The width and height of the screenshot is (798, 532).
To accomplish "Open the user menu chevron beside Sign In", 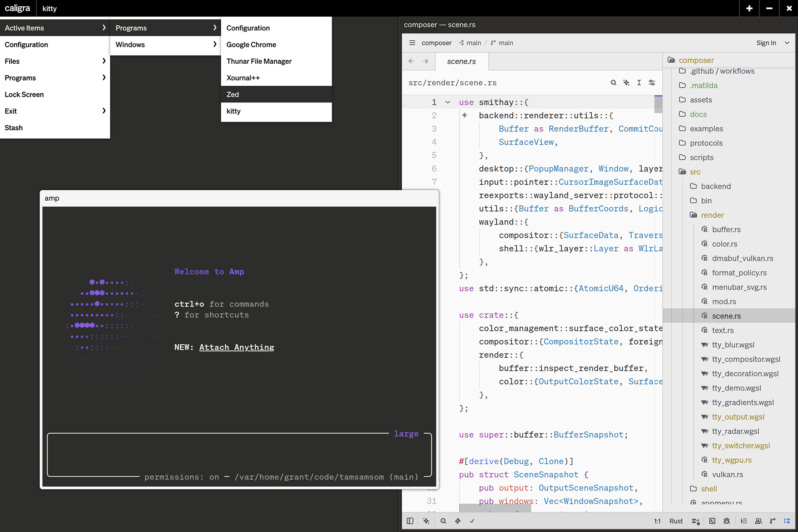I will (787, 43).
